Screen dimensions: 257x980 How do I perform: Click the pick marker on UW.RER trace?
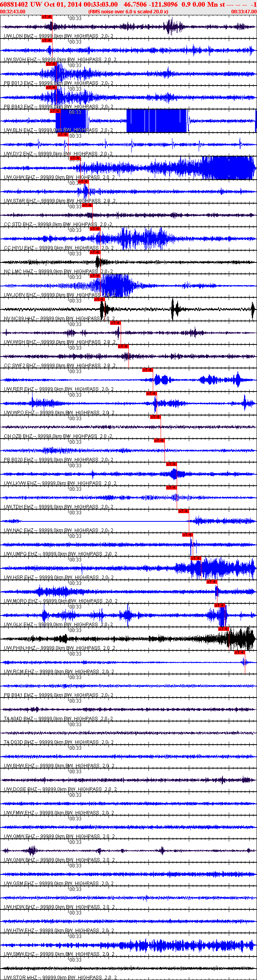147,370
